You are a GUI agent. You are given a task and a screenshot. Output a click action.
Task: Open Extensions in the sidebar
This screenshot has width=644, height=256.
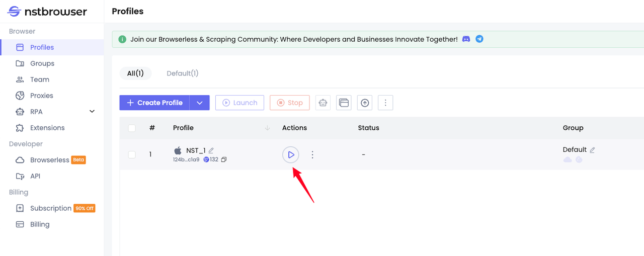[52, 128]
